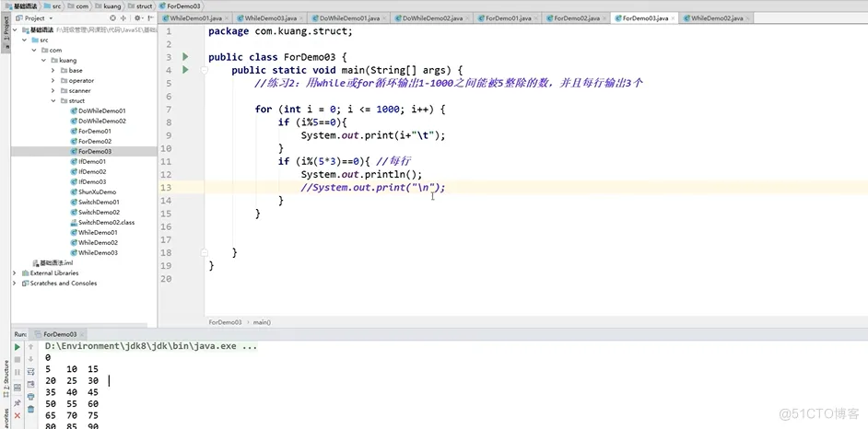Select 基础语法.iml file in tree
868x429 pixels.
point(53,262)
